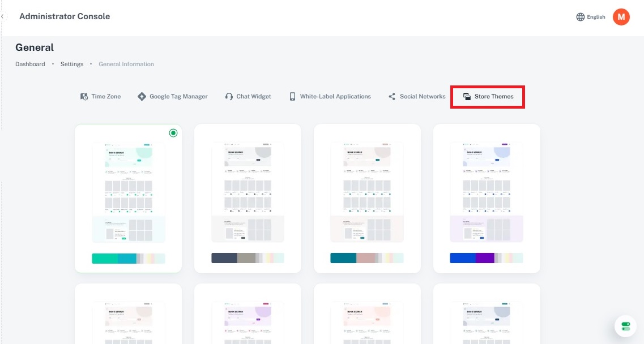
Task: Click the Time Zone clock icon
Action: [84, 97]
